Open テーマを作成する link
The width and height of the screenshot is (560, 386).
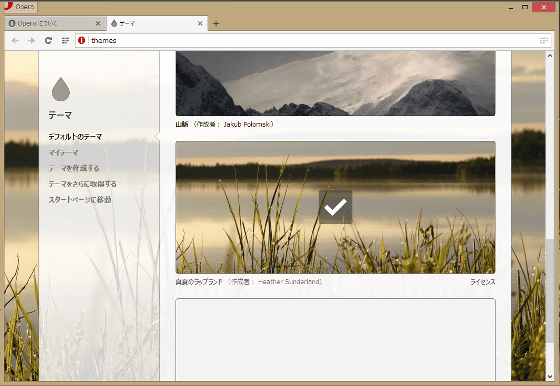point(74,168)
